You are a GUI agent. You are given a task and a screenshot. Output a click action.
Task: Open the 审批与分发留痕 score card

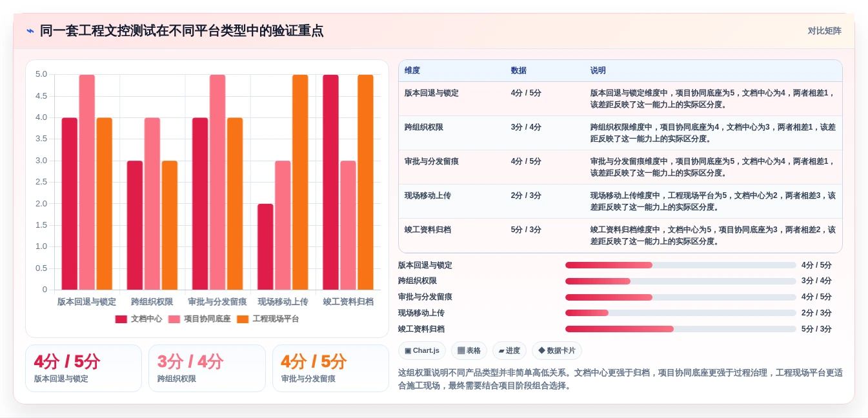(330, 368)
